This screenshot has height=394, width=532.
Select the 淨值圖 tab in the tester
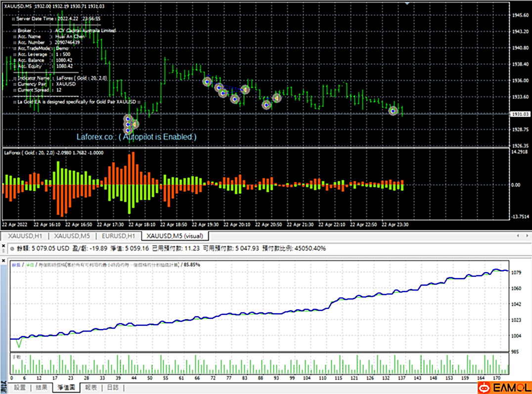tap(66, 387)
